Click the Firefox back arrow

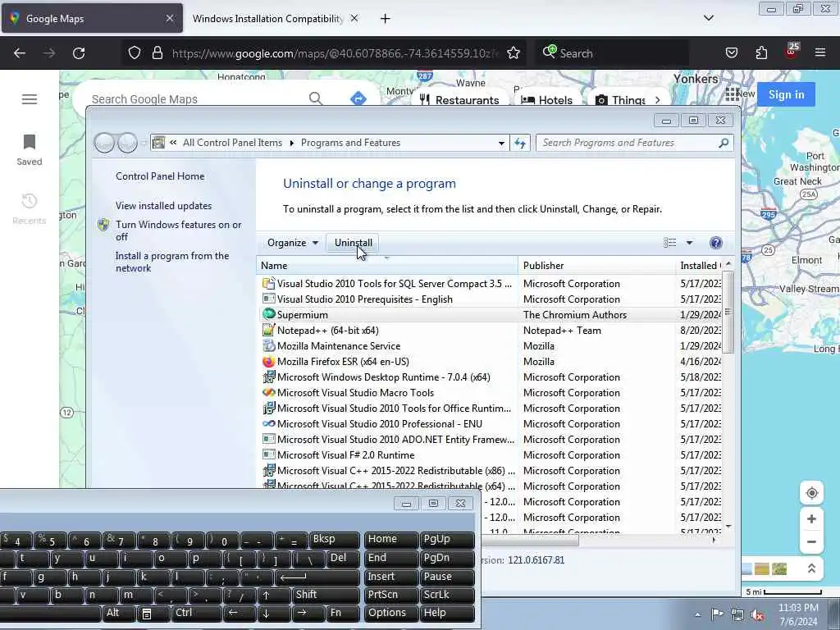20,53
